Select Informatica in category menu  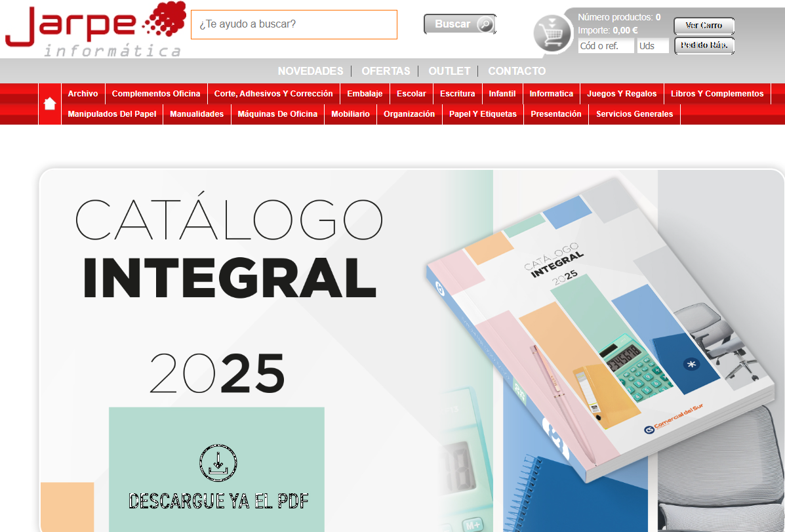point(551,94)
